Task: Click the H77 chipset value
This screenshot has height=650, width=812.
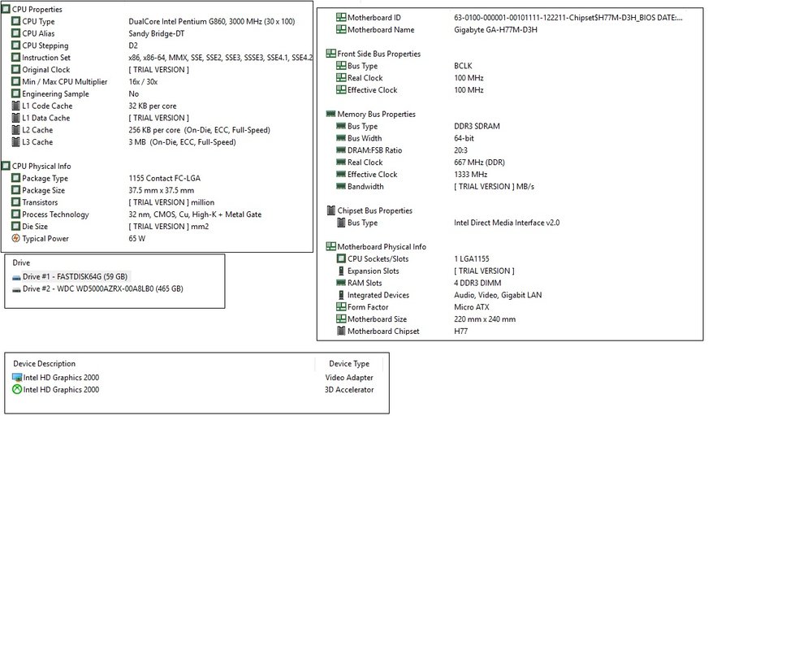Action: point(461,331)
